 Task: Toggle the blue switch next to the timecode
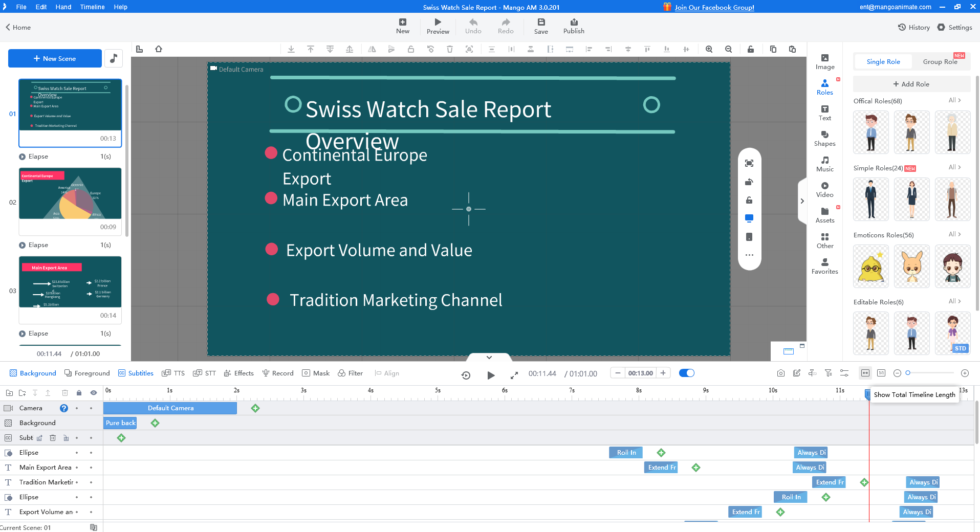(686, 373)
